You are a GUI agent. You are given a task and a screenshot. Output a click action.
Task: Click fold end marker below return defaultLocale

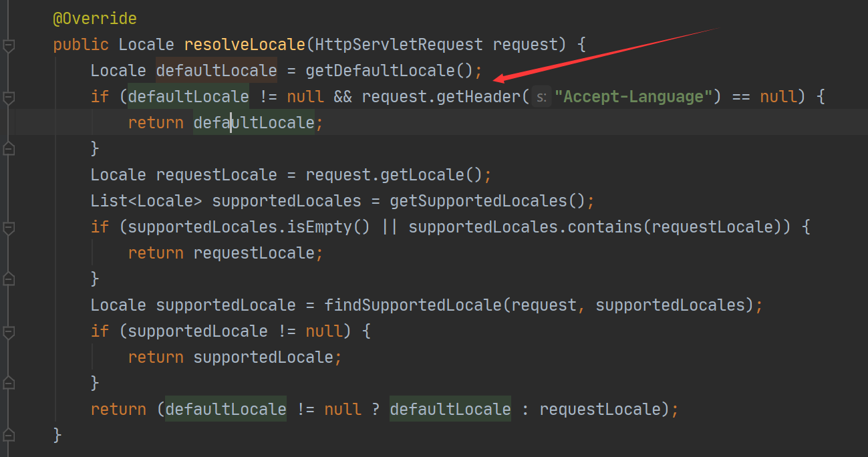point(8,148)
